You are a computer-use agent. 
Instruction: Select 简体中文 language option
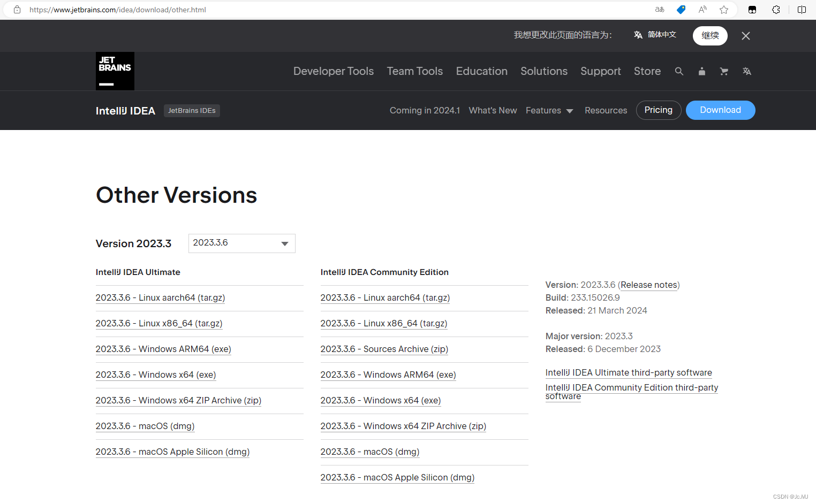(x=655, y=35)
